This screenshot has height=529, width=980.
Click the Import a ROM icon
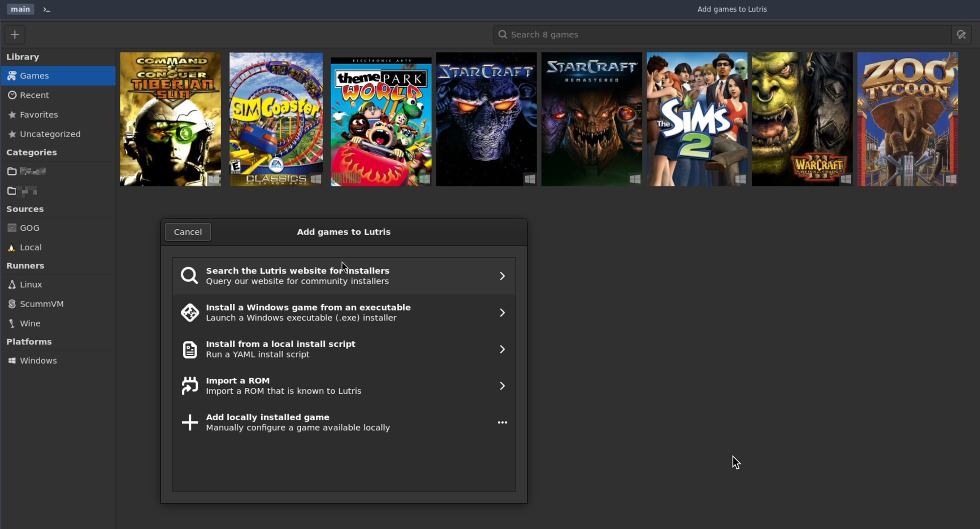point(190,386)
